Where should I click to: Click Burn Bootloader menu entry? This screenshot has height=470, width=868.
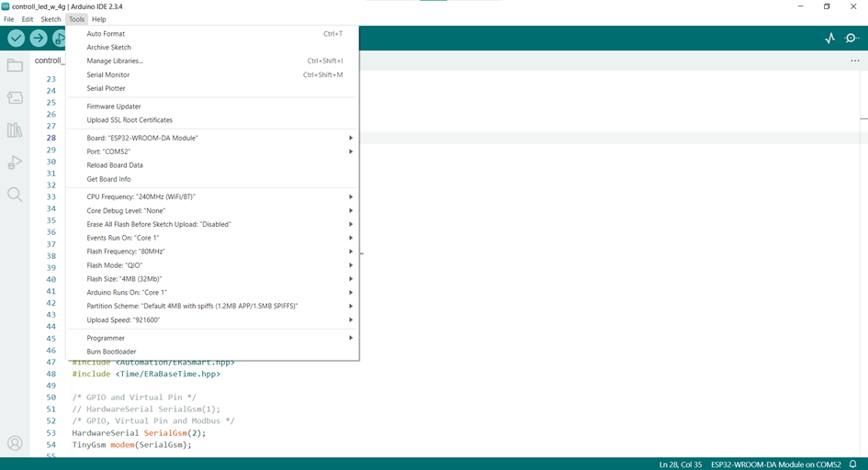(x=111, y=352)
